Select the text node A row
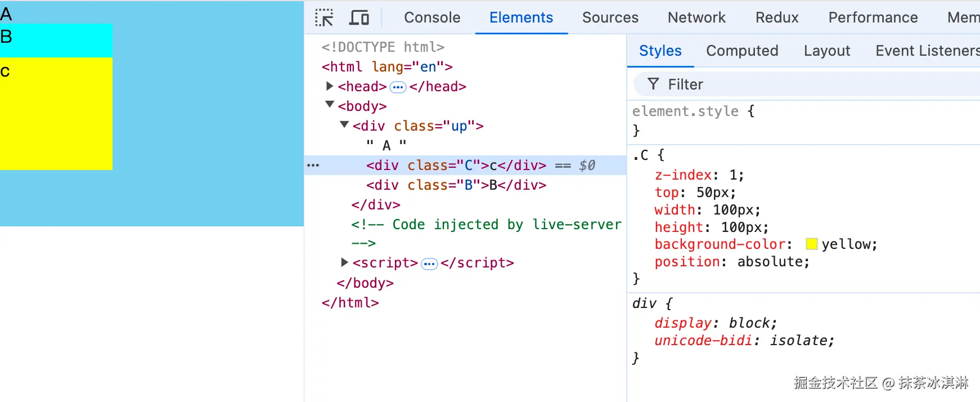Screen dimensions: 980x402 point(386,145)
